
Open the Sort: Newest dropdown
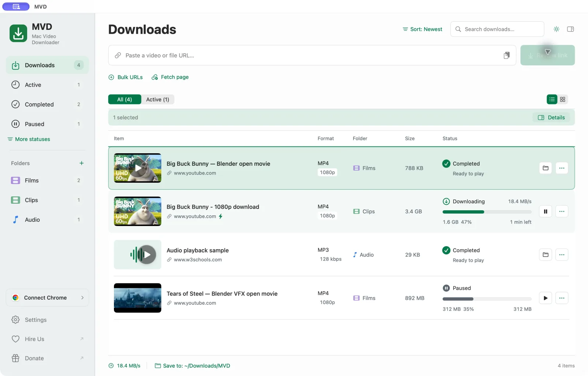pyautogui.click(x=422, y=29)
